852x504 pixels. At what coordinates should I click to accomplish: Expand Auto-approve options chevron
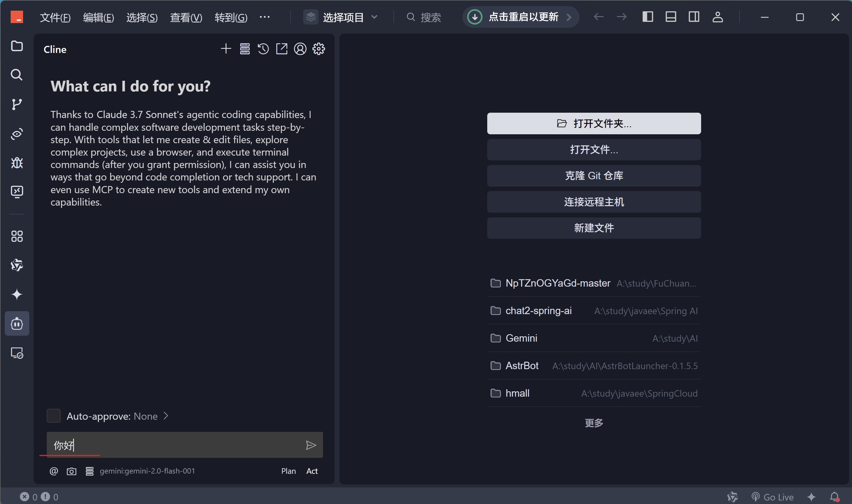coord(166,416)
